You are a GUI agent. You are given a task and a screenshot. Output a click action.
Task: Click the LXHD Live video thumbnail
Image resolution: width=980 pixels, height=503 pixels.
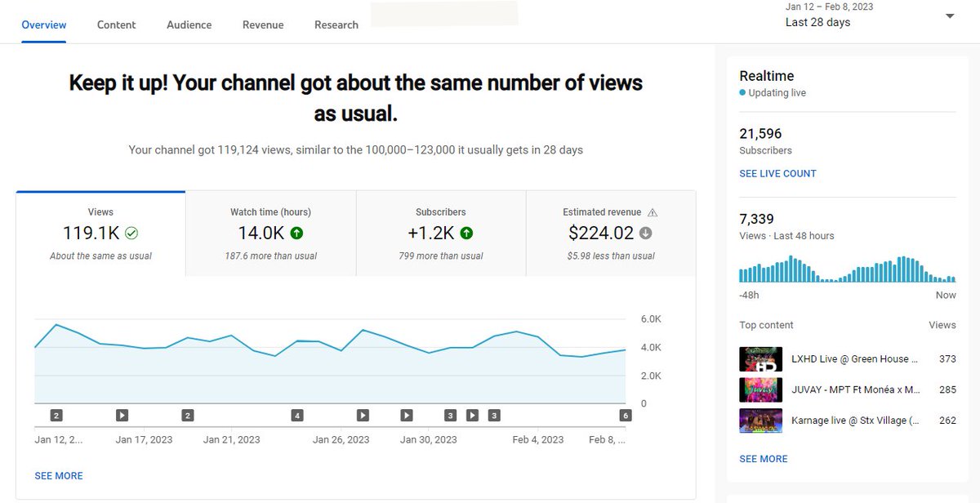pos(760,358)
